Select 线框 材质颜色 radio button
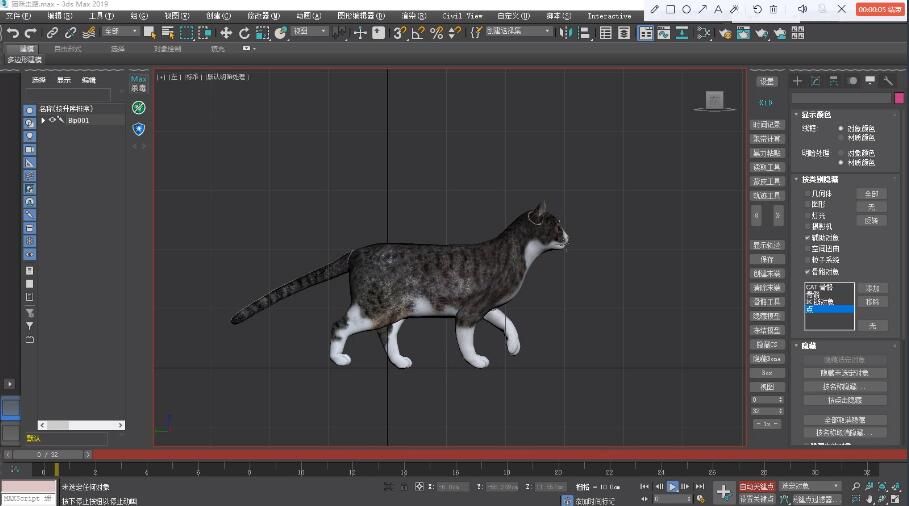The image size is (909, 506). 841,138
